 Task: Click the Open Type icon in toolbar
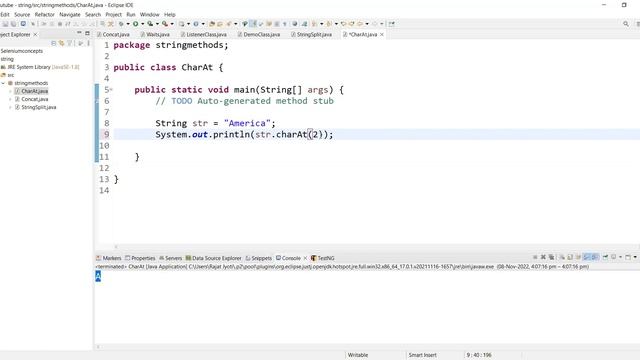pos(212,24)
